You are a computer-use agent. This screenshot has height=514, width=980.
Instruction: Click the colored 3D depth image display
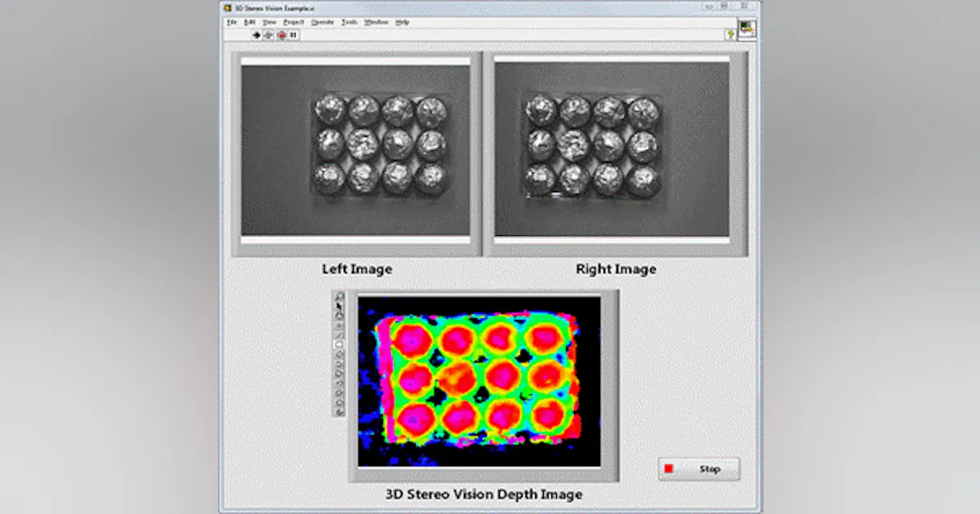point(479,382)
